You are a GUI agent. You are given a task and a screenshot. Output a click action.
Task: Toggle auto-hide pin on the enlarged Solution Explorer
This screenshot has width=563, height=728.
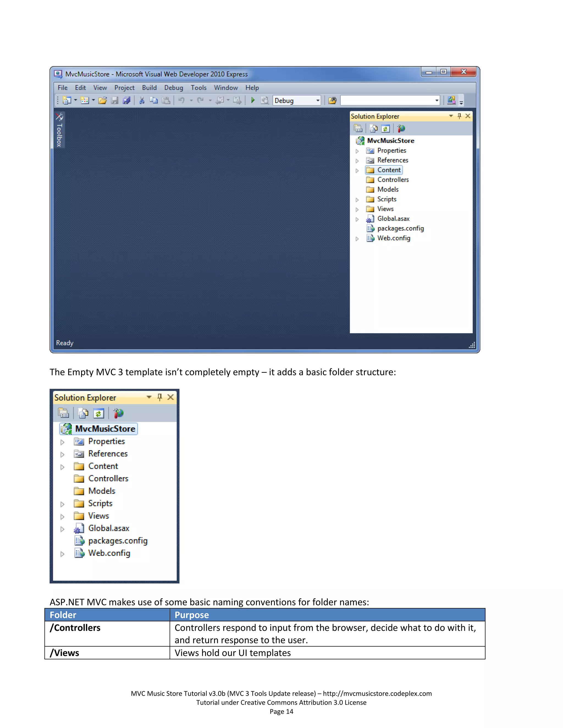tap(159, 397)
